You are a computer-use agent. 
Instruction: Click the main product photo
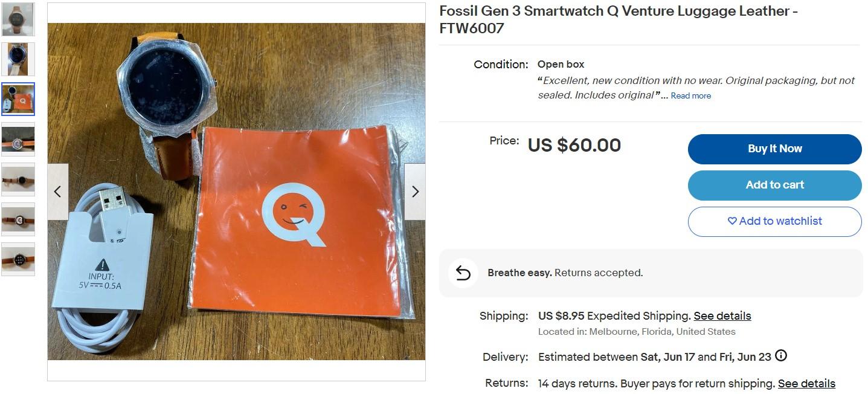coord(236,192)
